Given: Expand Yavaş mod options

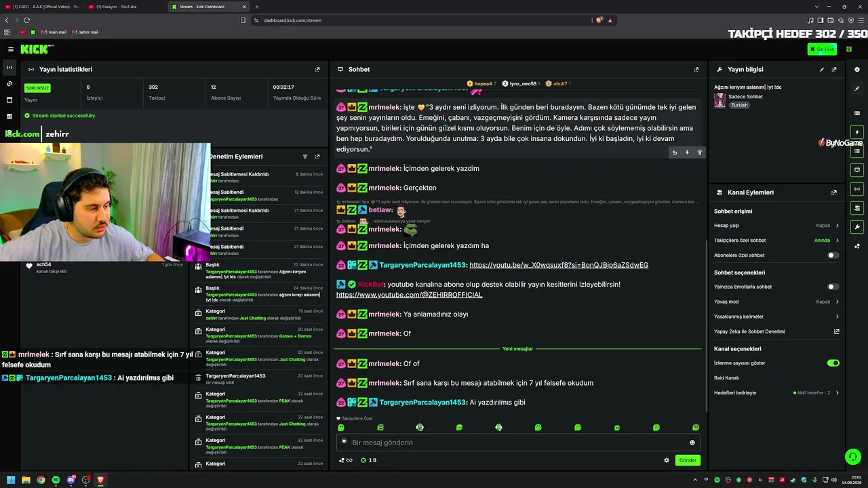Looking at the screenshot, I should [776, 302].
